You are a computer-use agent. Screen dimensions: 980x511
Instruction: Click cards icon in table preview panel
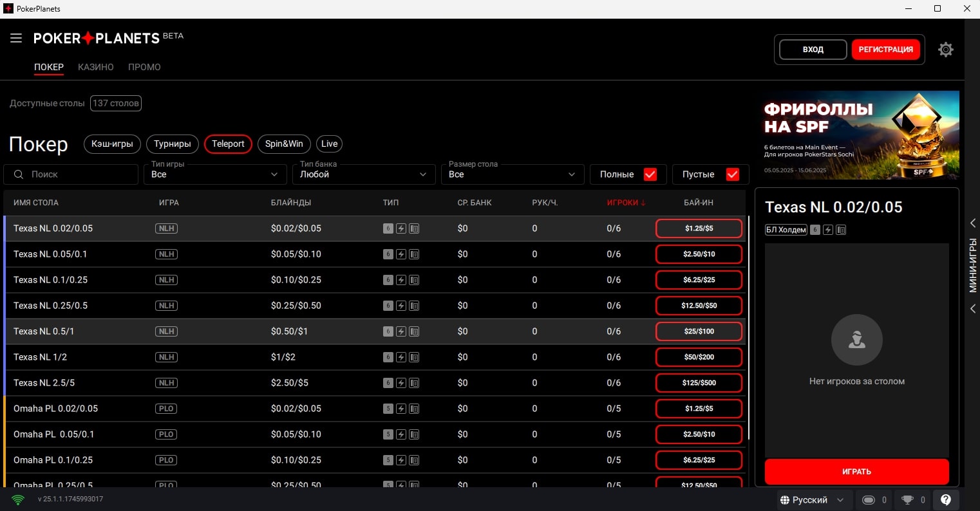click(x=841, y=230)
